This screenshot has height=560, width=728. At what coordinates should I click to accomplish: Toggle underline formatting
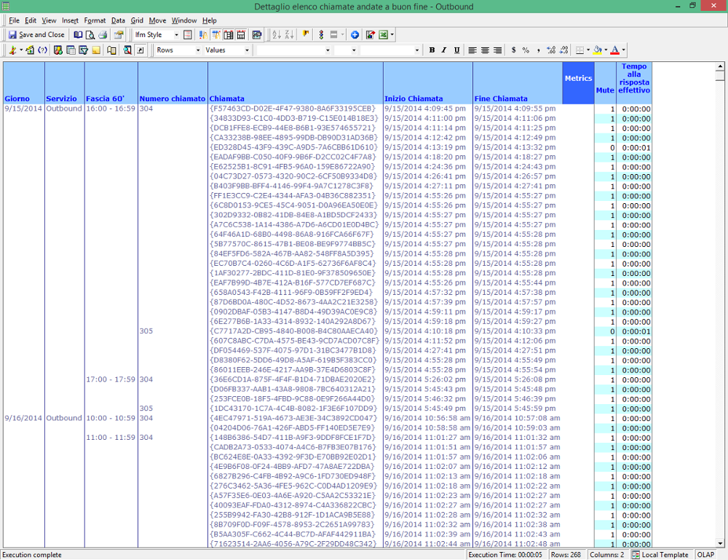pos(457,50)
